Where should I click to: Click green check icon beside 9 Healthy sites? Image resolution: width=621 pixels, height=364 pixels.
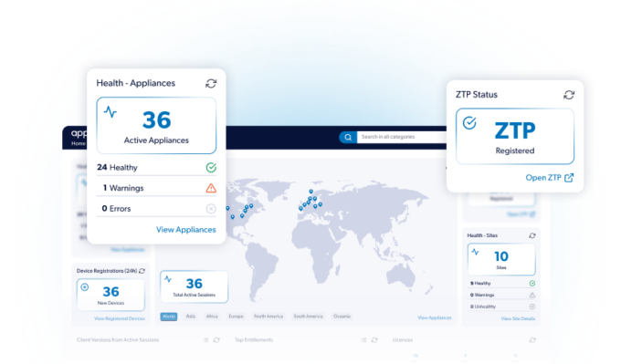(532, 284)
